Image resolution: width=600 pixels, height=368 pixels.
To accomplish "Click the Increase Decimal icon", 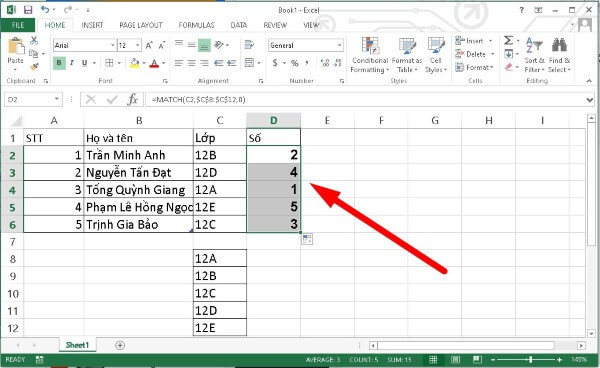I will pos(325,63).
